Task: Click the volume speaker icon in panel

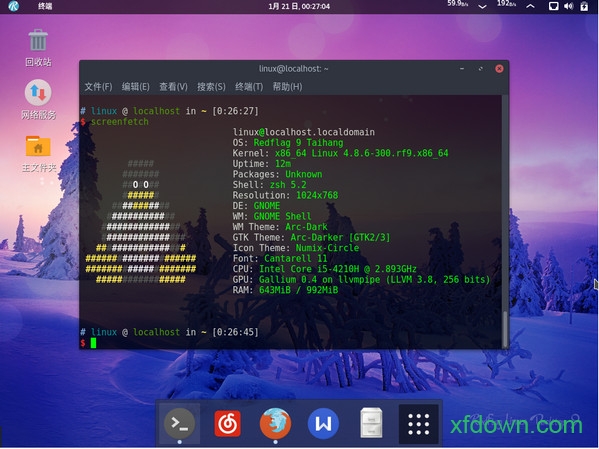Action: coord(568,6)
